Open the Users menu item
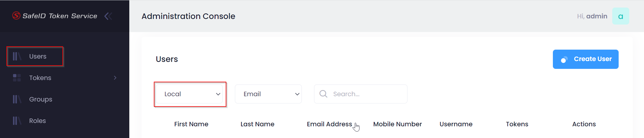 tap(38, 56)
